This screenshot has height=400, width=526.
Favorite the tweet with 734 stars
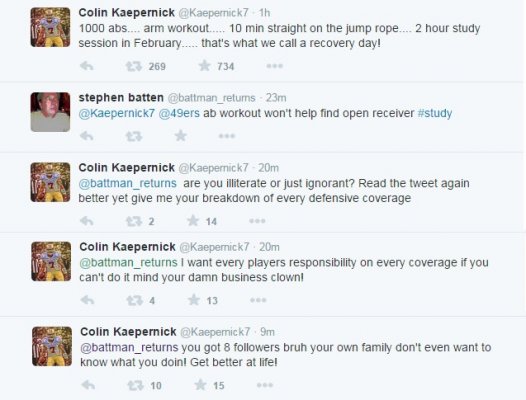[x=204, y=66]
